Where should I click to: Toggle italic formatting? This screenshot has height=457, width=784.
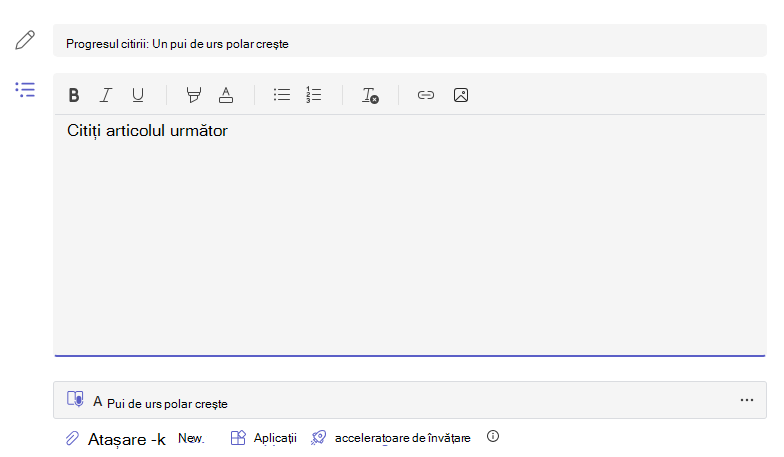point(106,95)
